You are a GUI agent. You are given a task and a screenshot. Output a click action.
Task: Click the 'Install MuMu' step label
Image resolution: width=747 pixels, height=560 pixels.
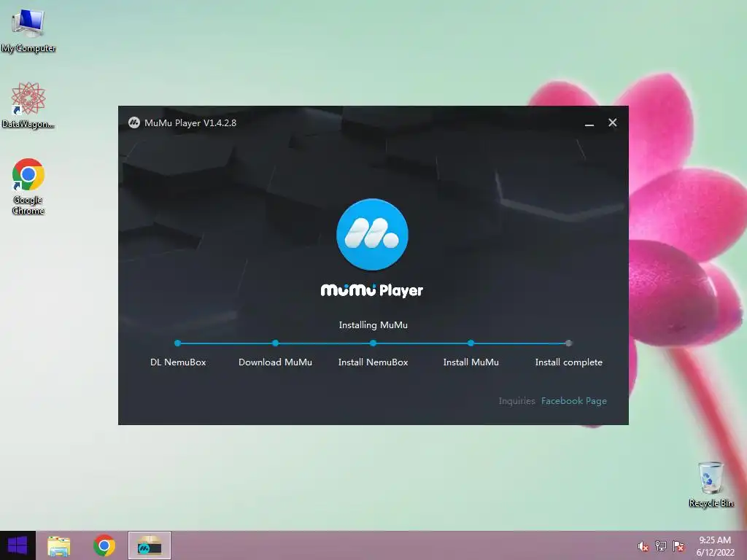471,362
